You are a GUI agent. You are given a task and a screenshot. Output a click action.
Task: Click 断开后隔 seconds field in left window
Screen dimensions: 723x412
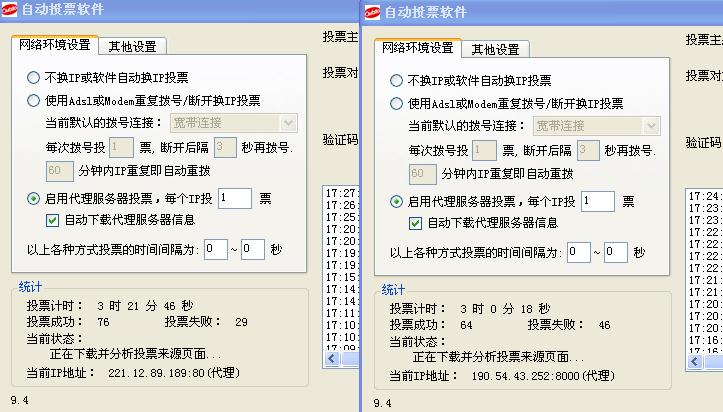(x=225, y=147)
